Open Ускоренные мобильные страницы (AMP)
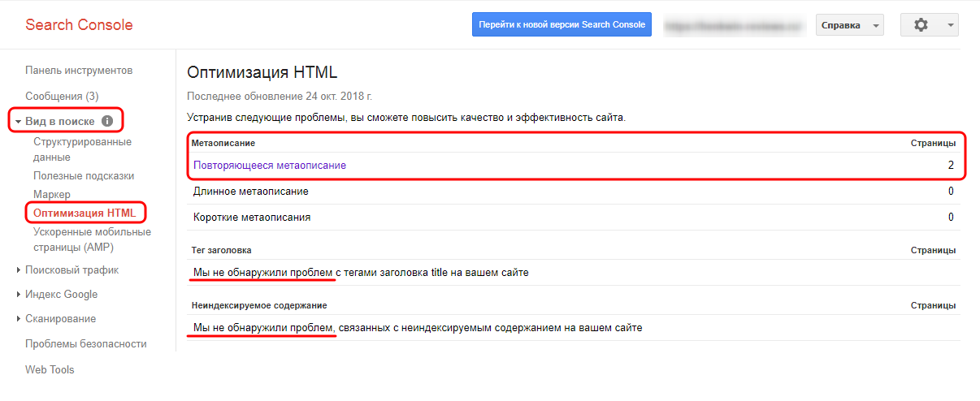This screenshot has width=980, height=401. pos(92,239)
